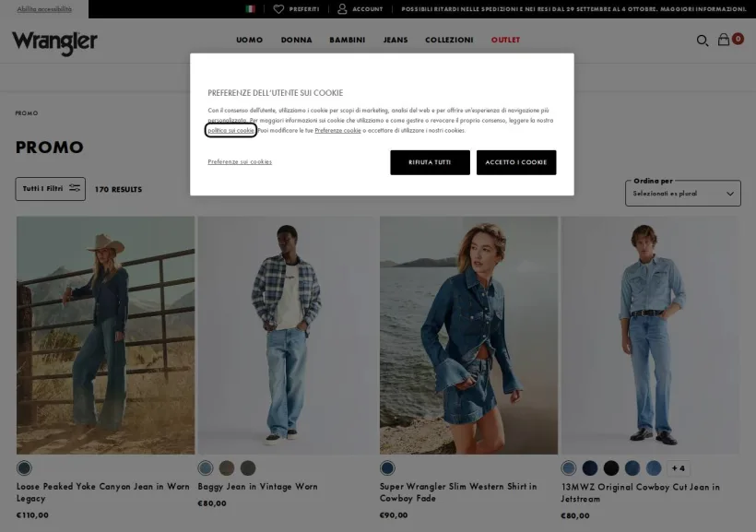Click the Italian flag country selector
Image resolution: width=756 pixels, height=532 pixels.
250,8
